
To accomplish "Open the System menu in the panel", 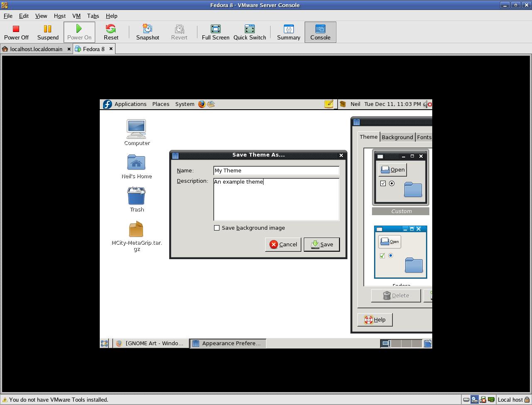I will (185, 104).
